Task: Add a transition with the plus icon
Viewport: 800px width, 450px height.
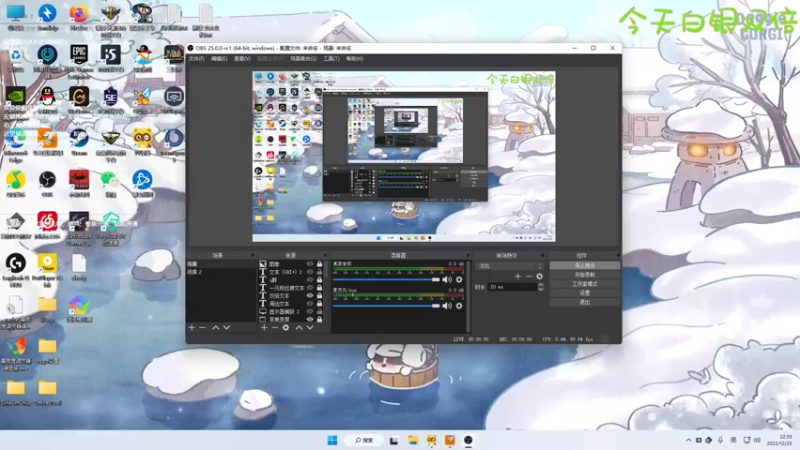Action: (518, 276)
